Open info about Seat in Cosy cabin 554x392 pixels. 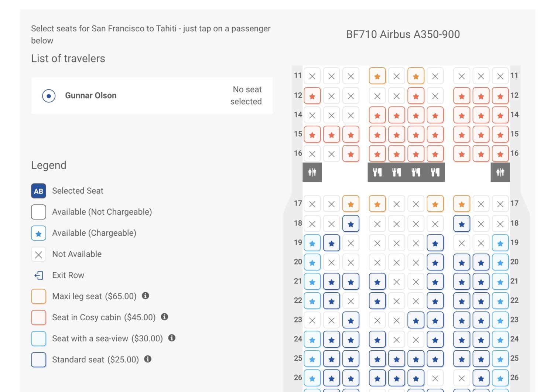pyautogui.click(x=165, y=317)
